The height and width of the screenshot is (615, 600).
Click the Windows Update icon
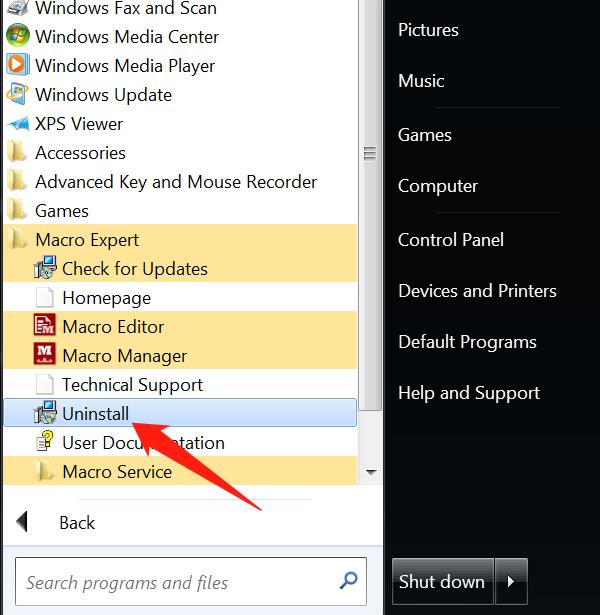pos(18,94)
